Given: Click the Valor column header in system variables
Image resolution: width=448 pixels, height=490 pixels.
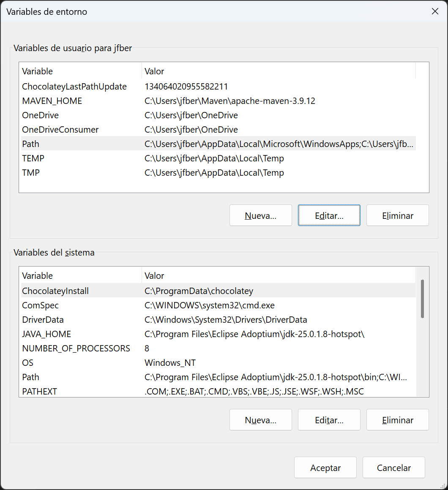Looking at the screenshot, I should 190,275.
